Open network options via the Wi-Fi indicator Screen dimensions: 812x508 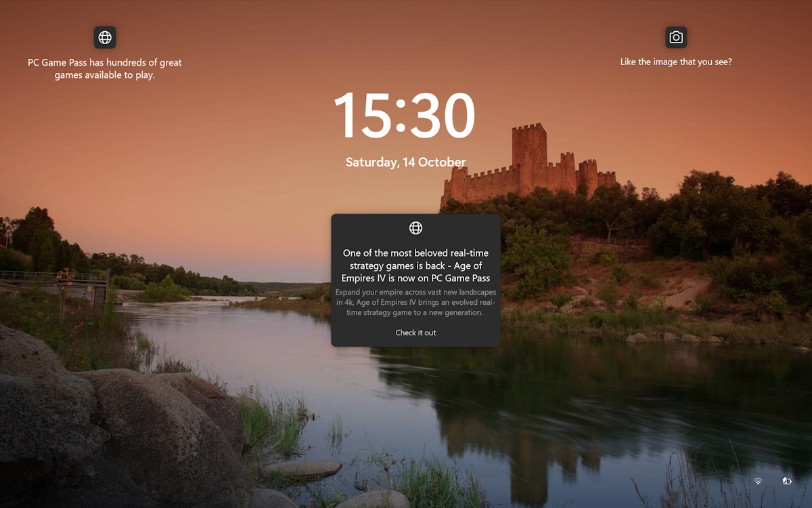pyautogui.click(x=757, y=480)
